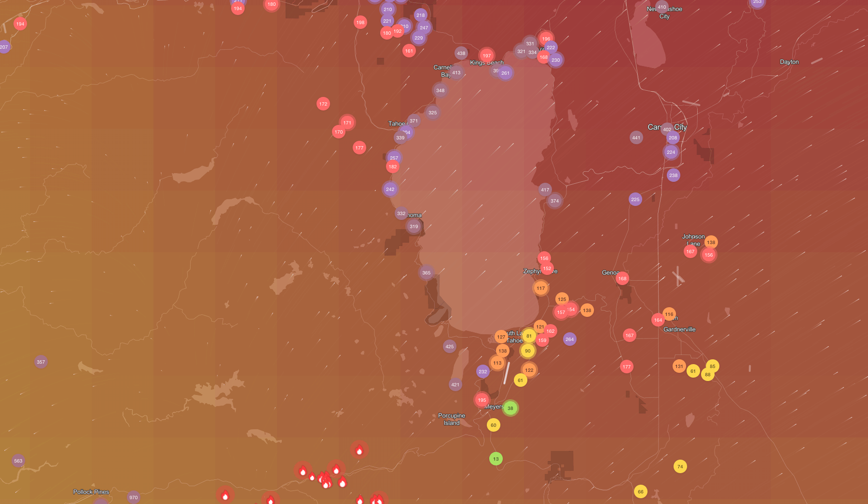
Task: Click the yellow sensor marker showing 74
Action: tap(680, 466)
